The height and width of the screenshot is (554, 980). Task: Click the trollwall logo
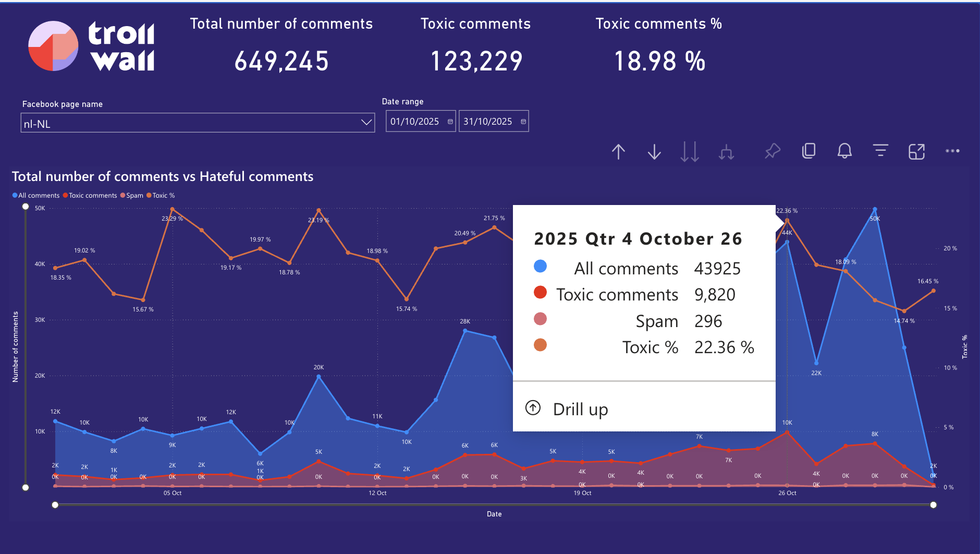[x=91, y=46]
